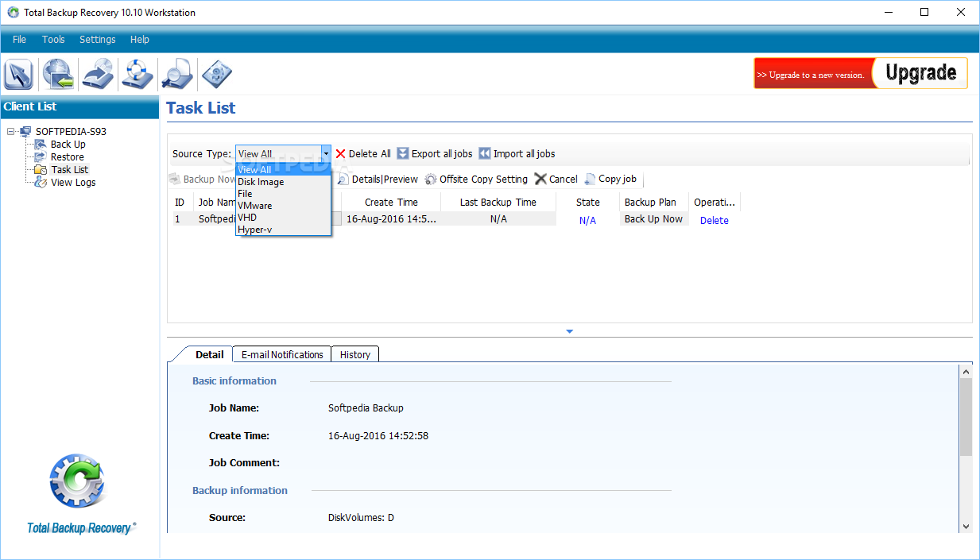
Task: Choose Hyper-v in Source Type list
Action: coord(283,230)
